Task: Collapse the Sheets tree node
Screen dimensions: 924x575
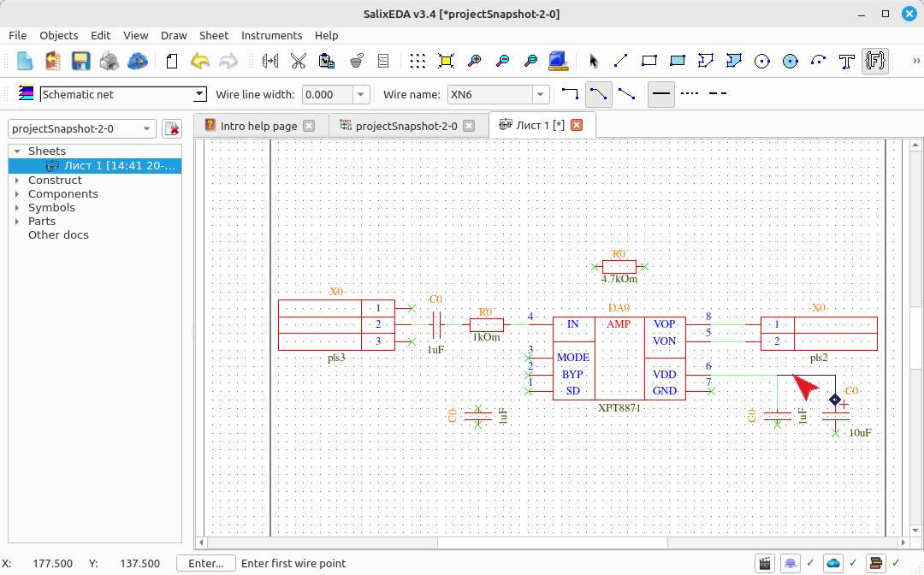Action: (17, 151)
